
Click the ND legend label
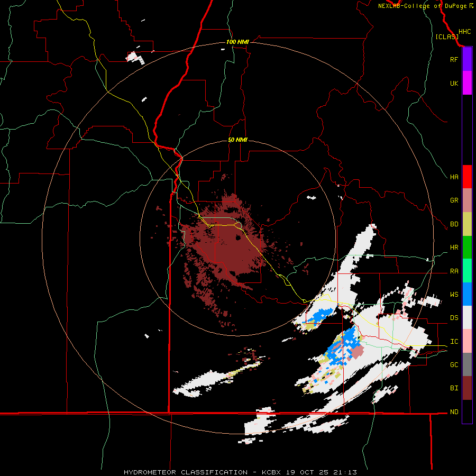click(454, 412)
